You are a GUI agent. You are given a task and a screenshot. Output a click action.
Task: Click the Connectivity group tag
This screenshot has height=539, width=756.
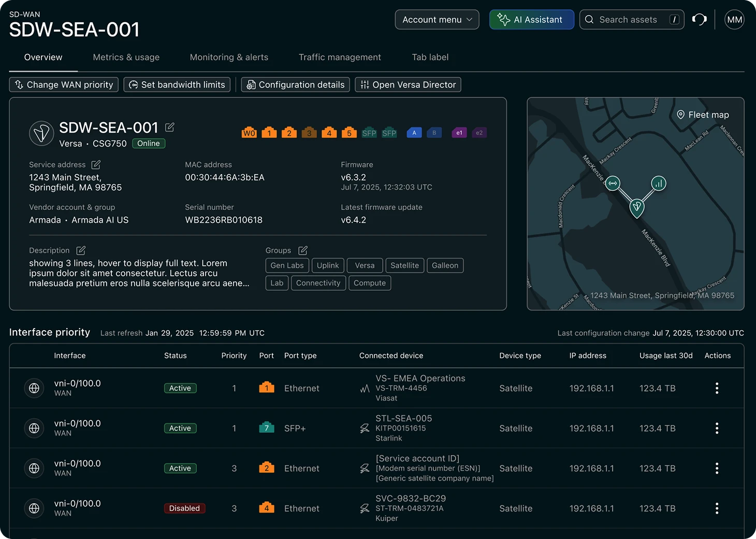[318, 283]
